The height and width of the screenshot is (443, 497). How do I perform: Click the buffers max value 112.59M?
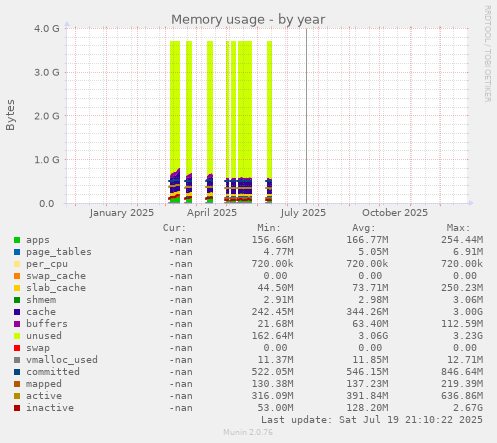tap(462, 324)
